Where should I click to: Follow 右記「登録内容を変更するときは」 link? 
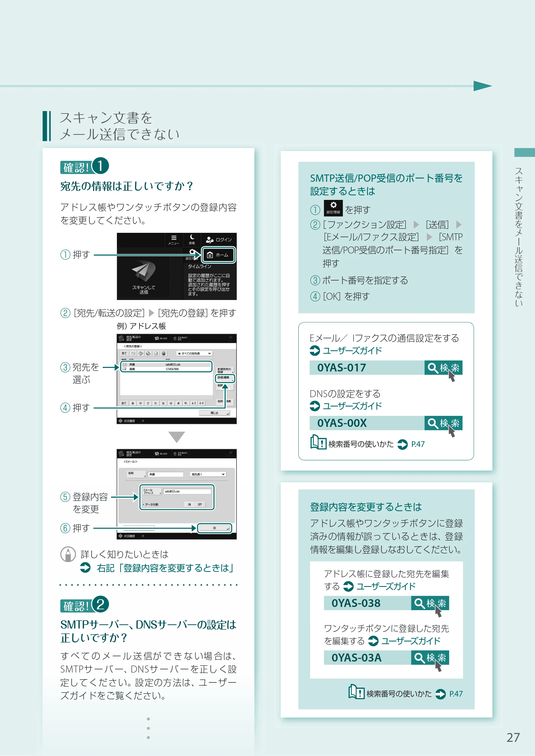coord(165,568)
